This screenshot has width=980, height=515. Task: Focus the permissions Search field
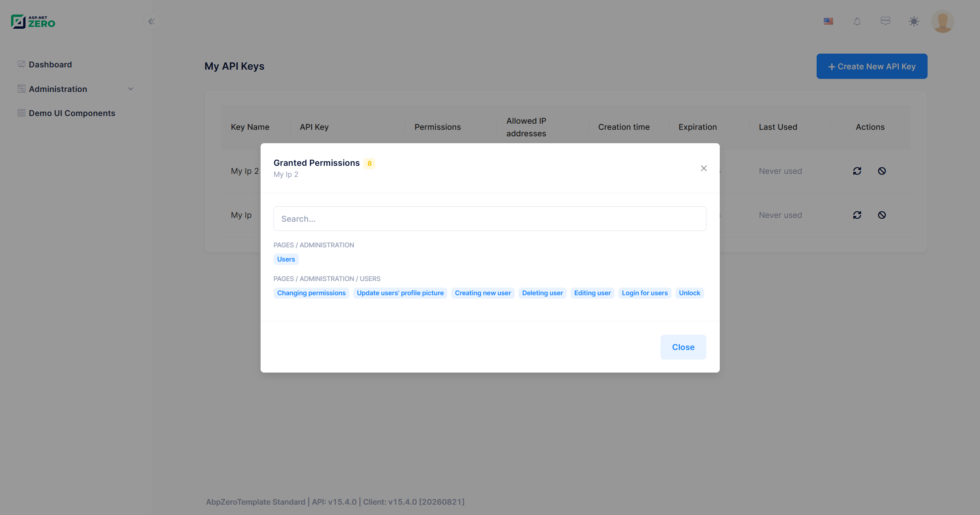490,219
